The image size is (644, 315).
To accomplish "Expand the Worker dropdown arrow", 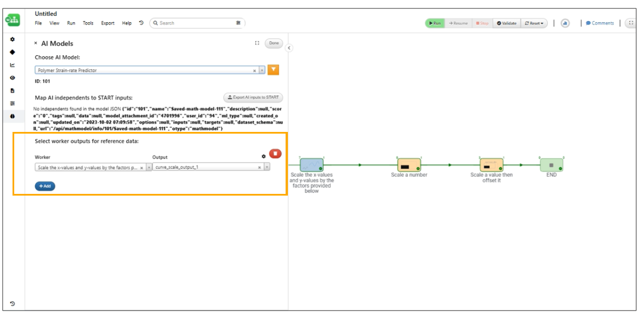I will (148, 168).
